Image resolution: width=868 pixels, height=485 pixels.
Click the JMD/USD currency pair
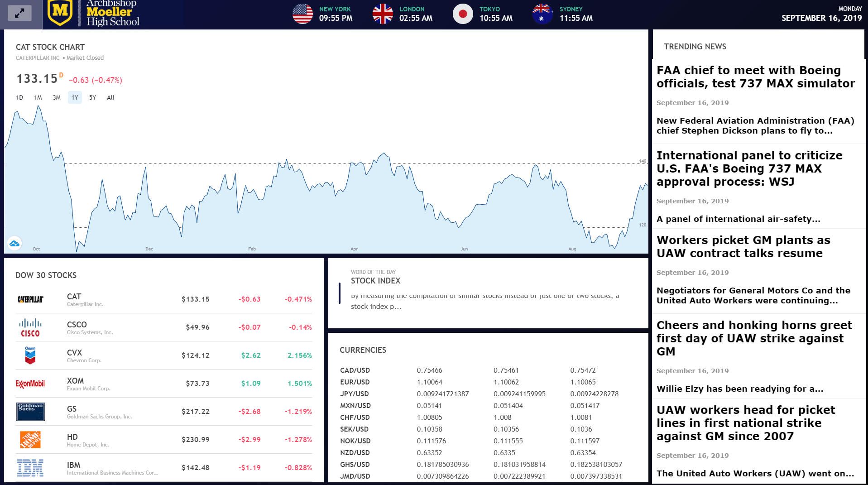(x=355, y=476)
